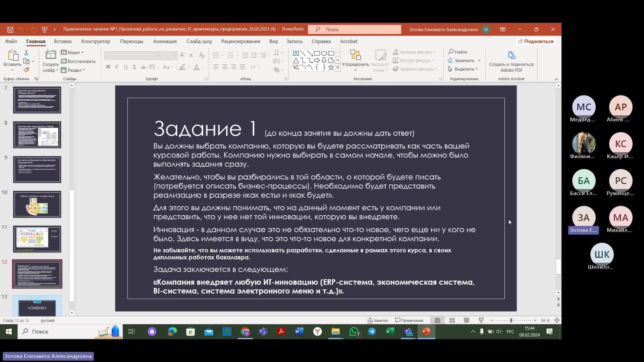
Task: Toggle italic (К) formatting
Action: pos(117,67)
